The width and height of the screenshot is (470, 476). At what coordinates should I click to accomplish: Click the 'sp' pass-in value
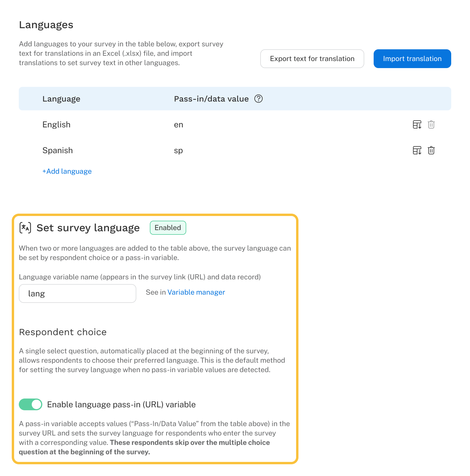point(178,151)
